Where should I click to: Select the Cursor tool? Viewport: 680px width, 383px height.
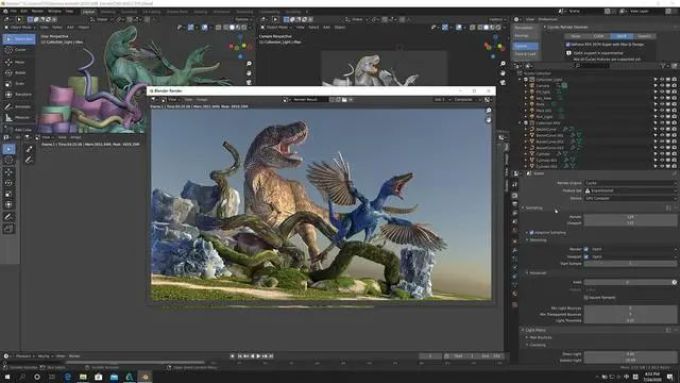click(19, 50)
